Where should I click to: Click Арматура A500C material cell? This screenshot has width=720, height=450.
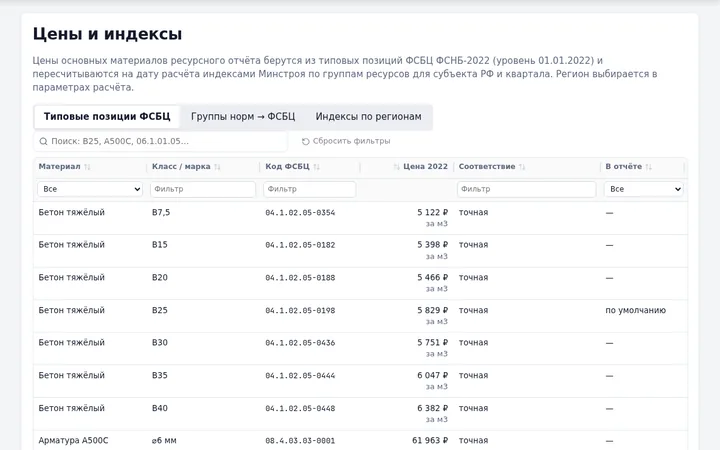point(73,441)
